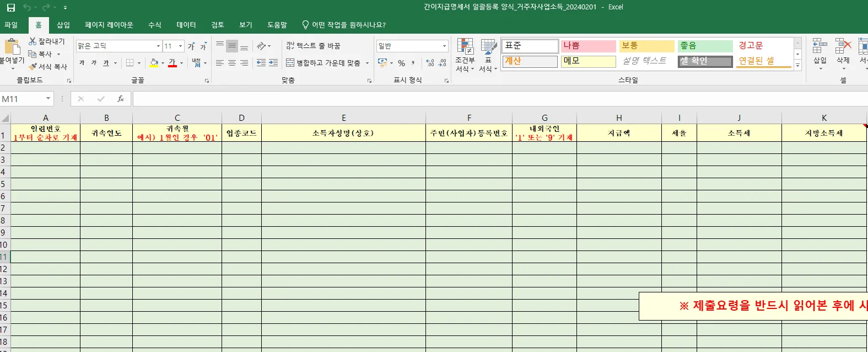
Task: Apply the 메모 (Note) cell style
Action: pos(588,61)
